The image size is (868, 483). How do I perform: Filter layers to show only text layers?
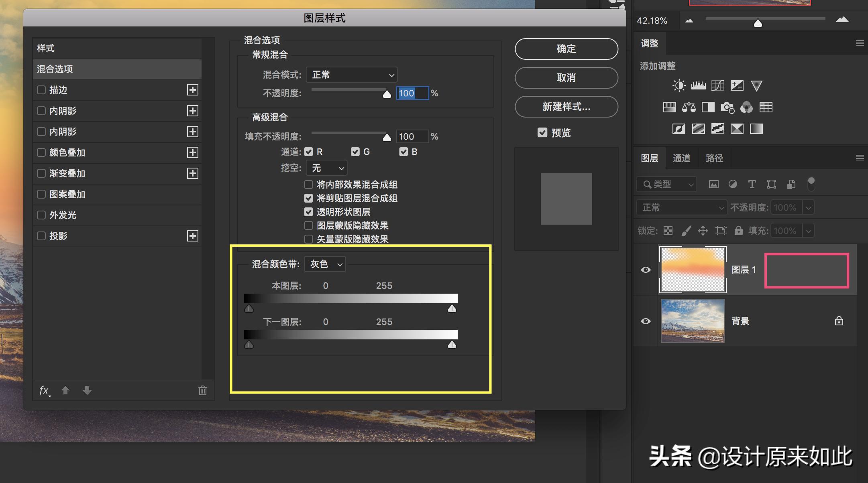tap(752, 184)
